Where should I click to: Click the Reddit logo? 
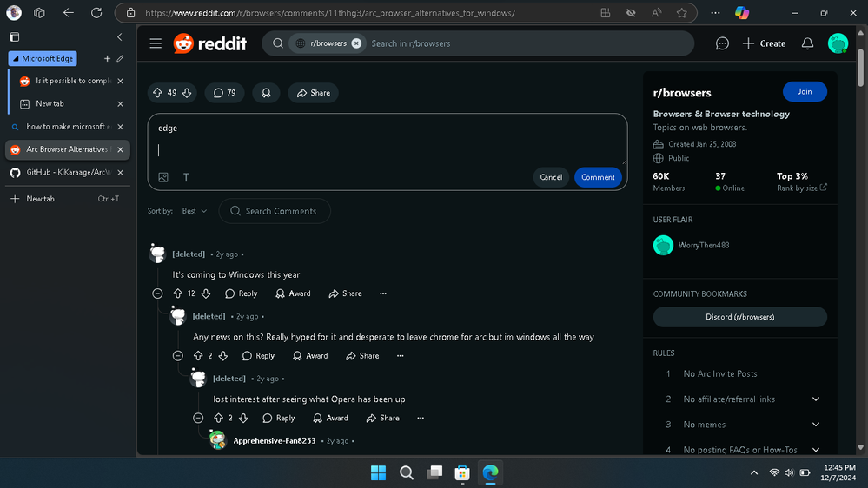[209, 43]
